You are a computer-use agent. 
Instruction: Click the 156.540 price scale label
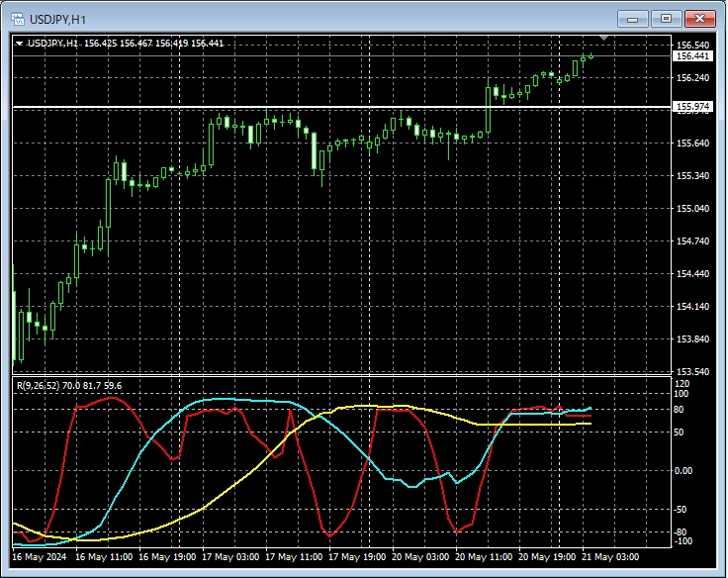point(691,46)
